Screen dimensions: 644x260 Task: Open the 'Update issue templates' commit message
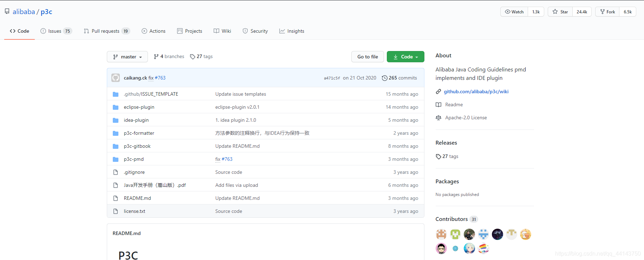(x=241, y=94)
